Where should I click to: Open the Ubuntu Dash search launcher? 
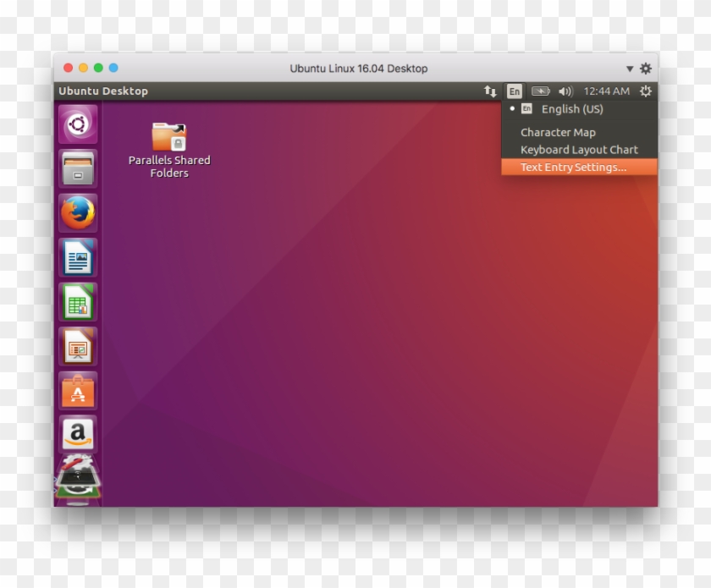point(78,124)
